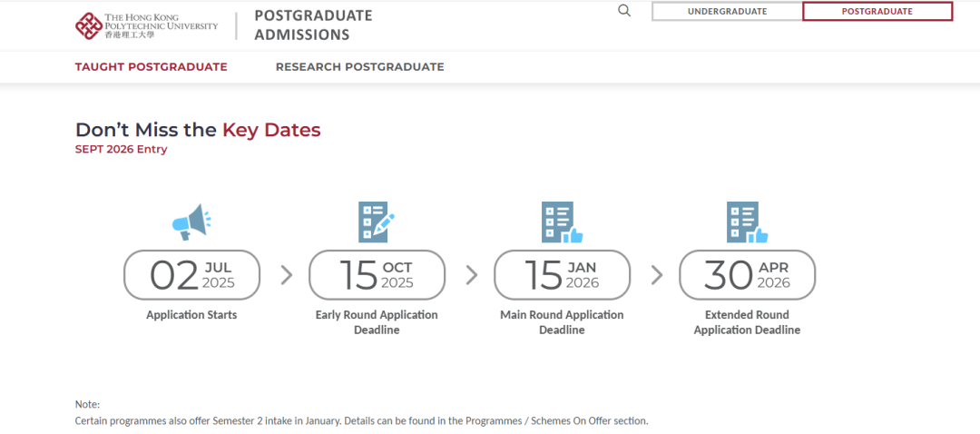Screen dimensions: 980x434
Task: Click the megaphone Application Starts icon
Action: tap(191, 222)
